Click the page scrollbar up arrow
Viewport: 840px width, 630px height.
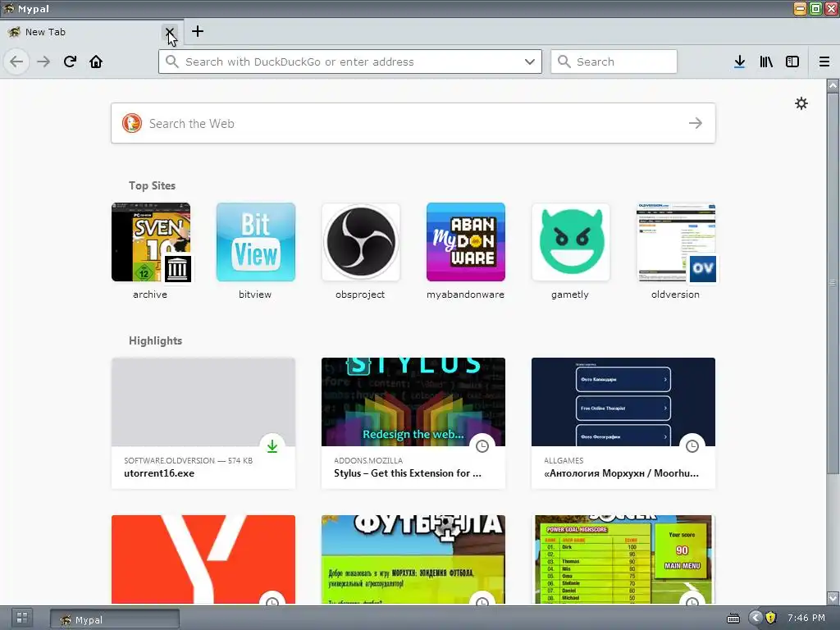pos(833,85)
